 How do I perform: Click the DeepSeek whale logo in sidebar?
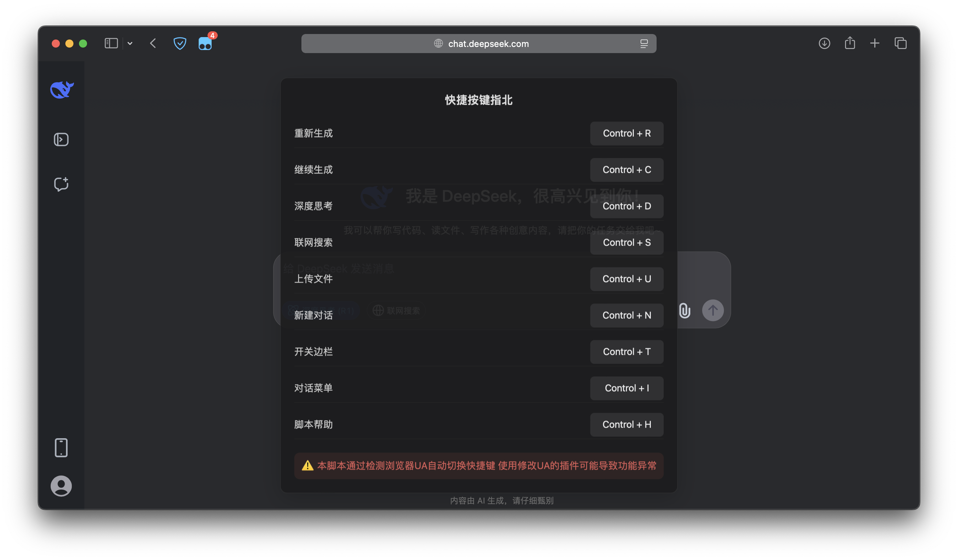tap(62, 90)
